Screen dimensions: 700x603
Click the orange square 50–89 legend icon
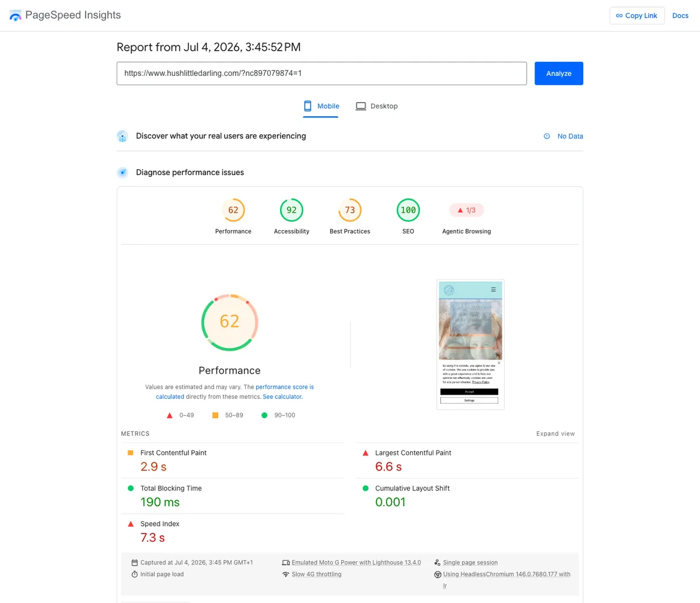215,415
